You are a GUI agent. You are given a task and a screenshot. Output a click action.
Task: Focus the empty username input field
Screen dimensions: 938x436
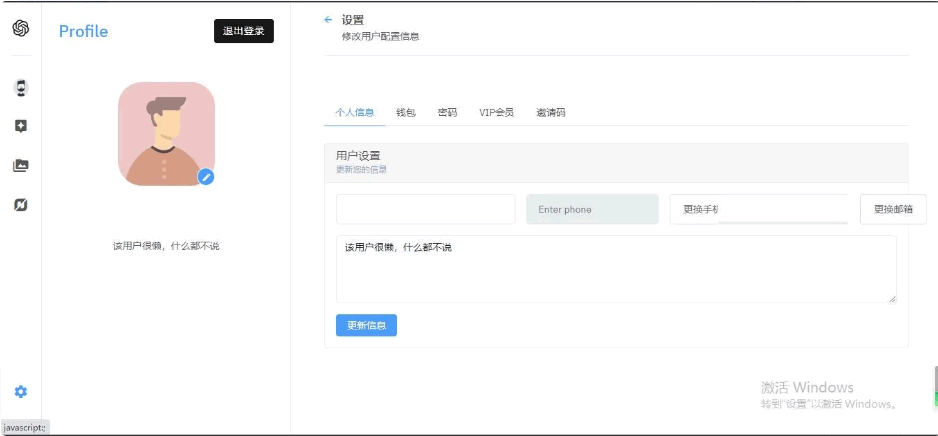point(425,209)
